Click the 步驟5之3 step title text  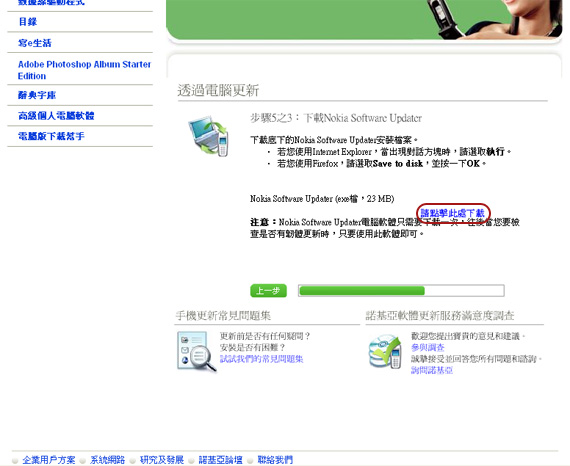(x=336, y=118)
